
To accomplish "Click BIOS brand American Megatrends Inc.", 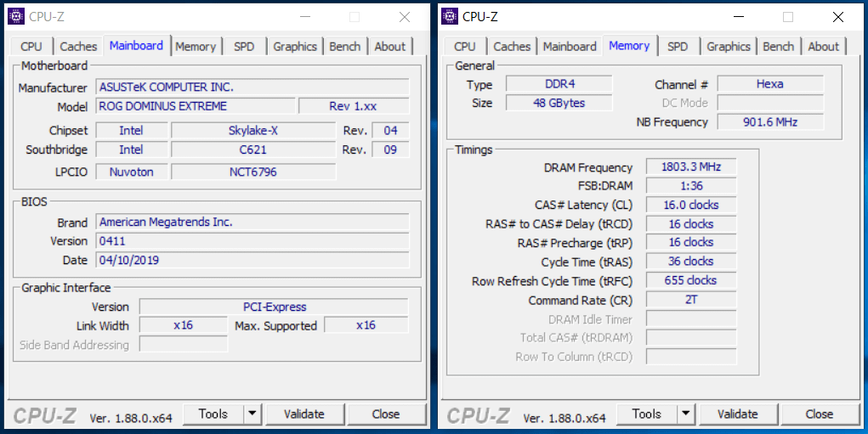I will pos(252,223).
